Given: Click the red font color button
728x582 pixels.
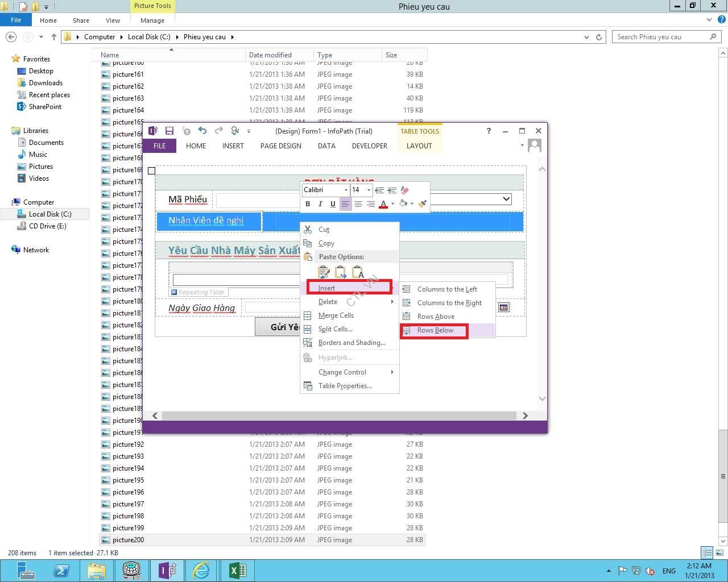Looking at the screenshot, I should pyautogui.click(x=383, y=204).
